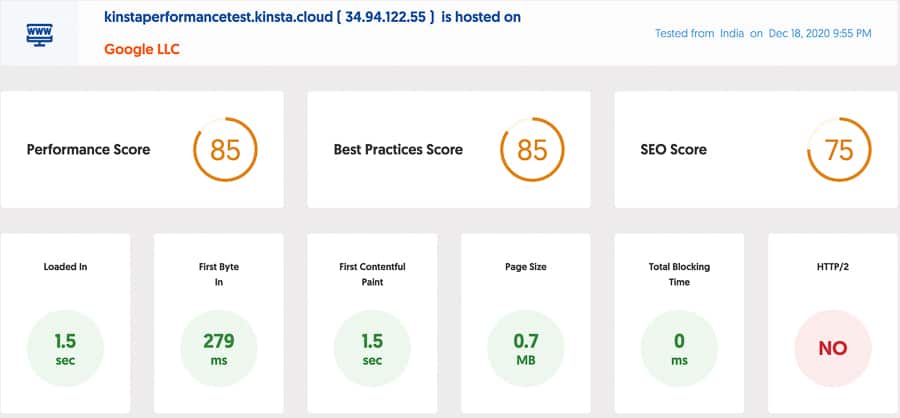Click the red HTTP/2 NO indicator
This screenshot has width=900, height=418.
pyautogui.click(x=832, y=348)
